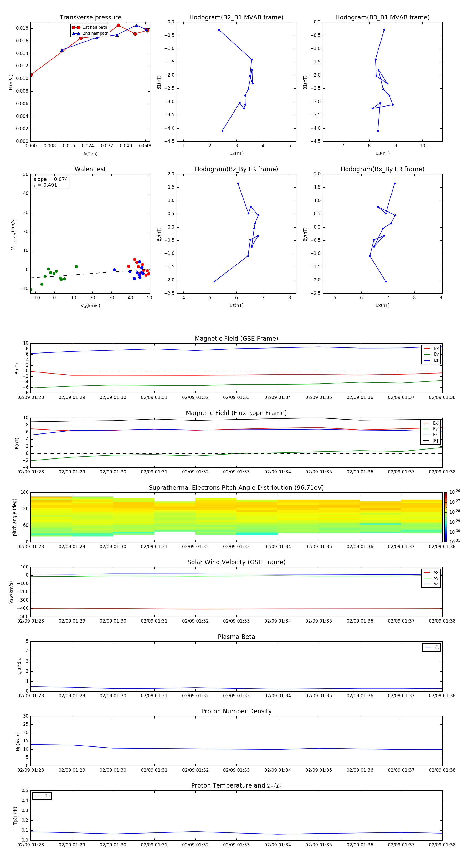Screen dimensions: 473x868
Task: Click the 'Magnetic Field (GSE Frame)' title
Action: pos(236,339)
